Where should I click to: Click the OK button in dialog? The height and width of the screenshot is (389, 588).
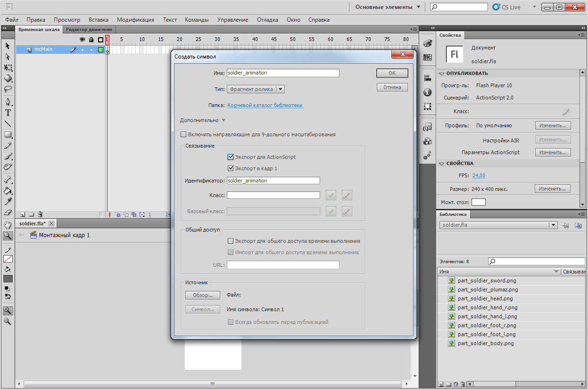[x=392, y=73]
